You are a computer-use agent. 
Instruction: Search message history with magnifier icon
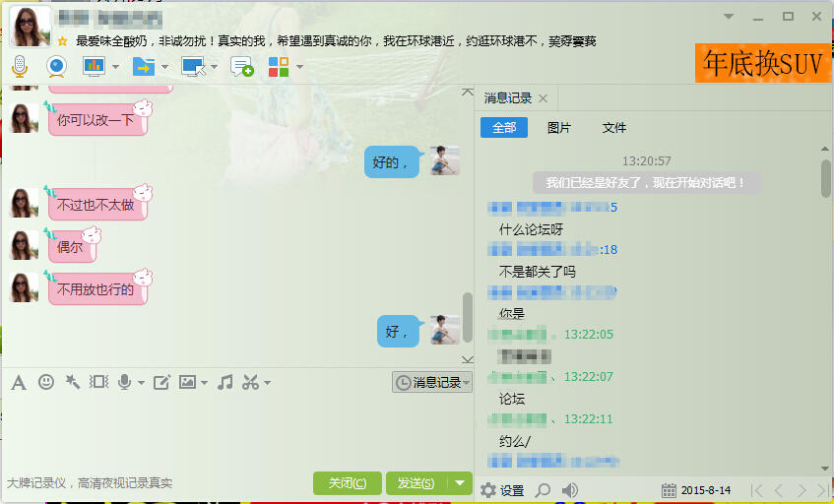[543, 489]
